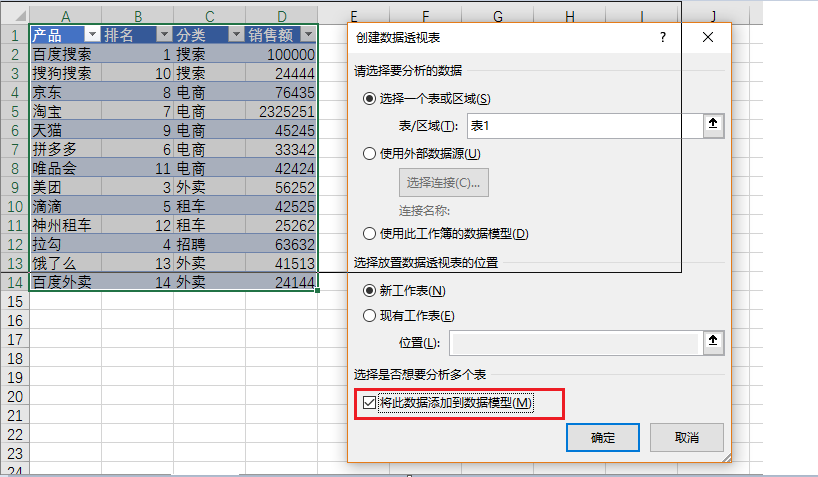Close the 创建数据透视表 dialog
The image size is (818, 477).
(x=708, y=37)
